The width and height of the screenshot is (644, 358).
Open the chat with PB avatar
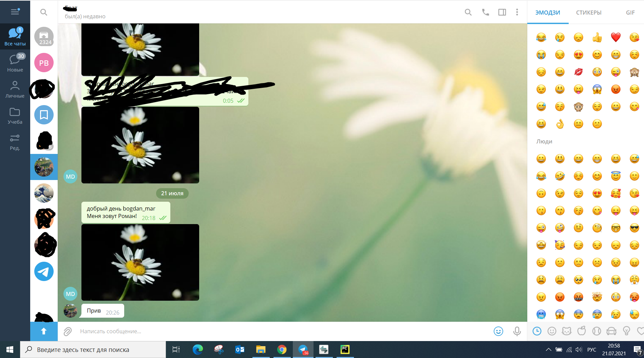pos(44,63)
